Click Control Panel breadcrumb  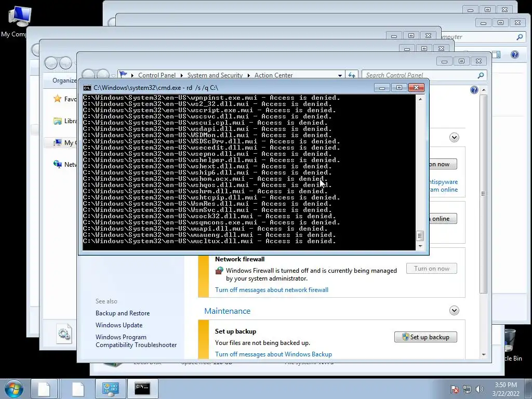coord(157,75)
